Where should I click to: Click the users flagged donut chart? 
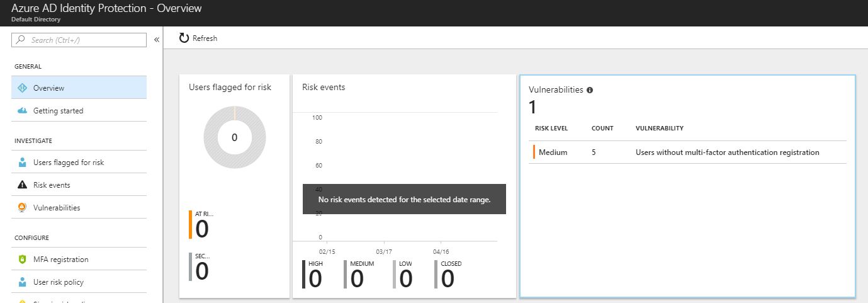[234, 137]
